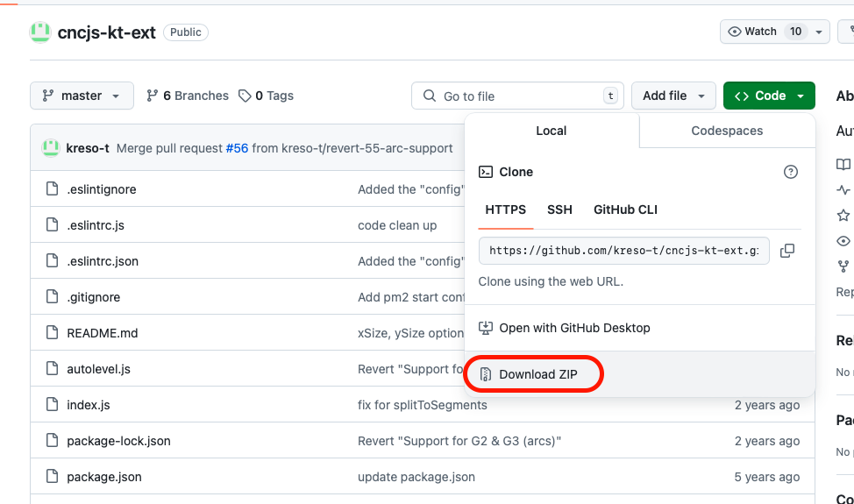This screenshot has height=504, width=854.
Task: Click the watchers eye icon in sidebar
Action: coord(843,240)
